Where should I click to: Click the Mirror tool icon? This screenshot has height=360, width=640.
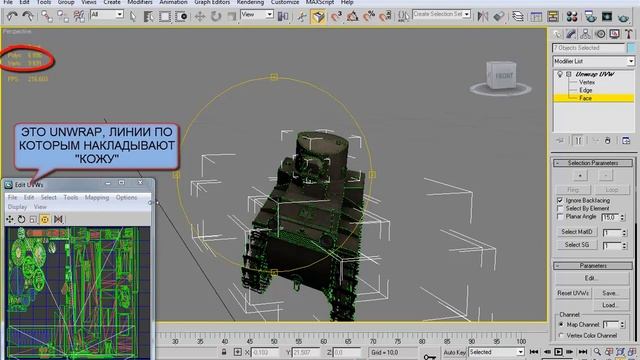483,16
